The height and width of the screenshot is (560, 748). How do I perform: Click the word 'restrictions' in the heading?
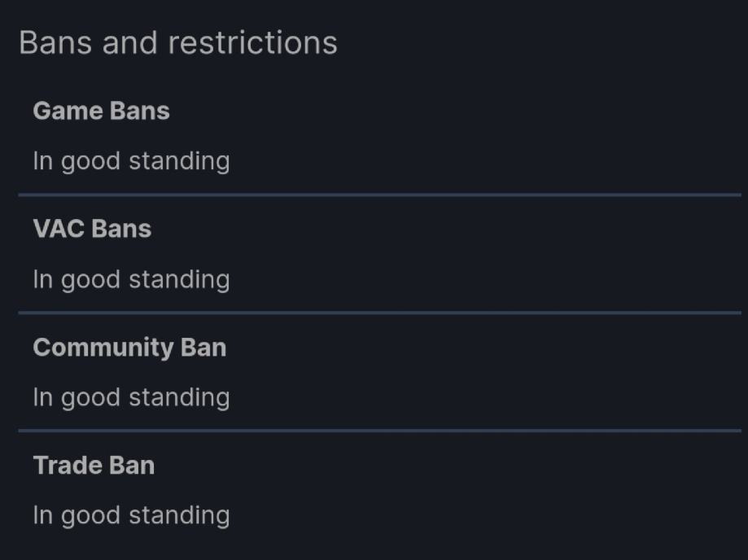[252, 43]
